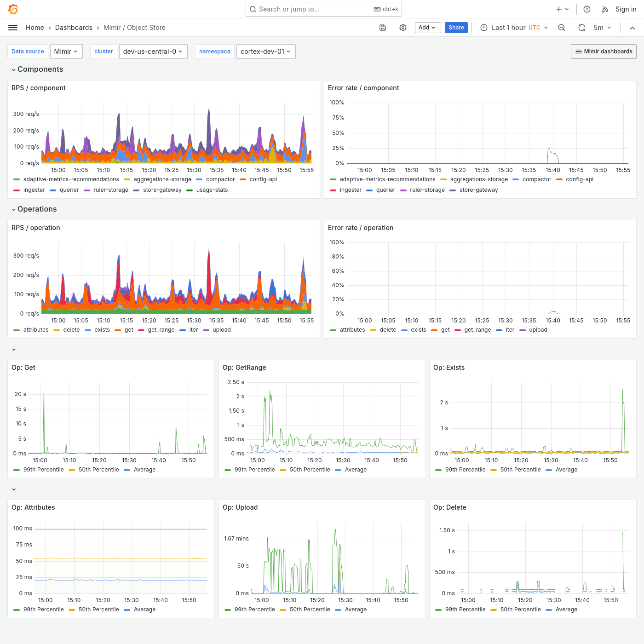Select Home in the breadcrumb
Viewport: 644px width, 644px height.
(x=34, y=28)
